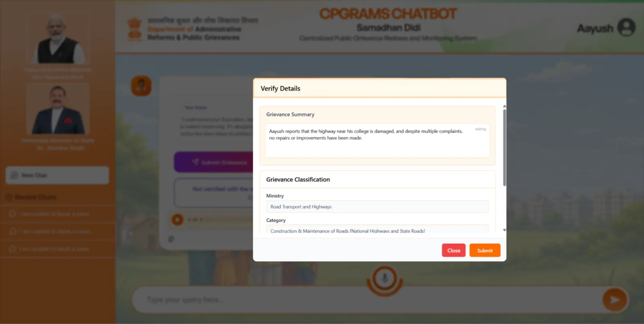The width and height of the screenshot is (644, 324).
Task: Click the Verify Details dialog title
Action: (281, 88)
